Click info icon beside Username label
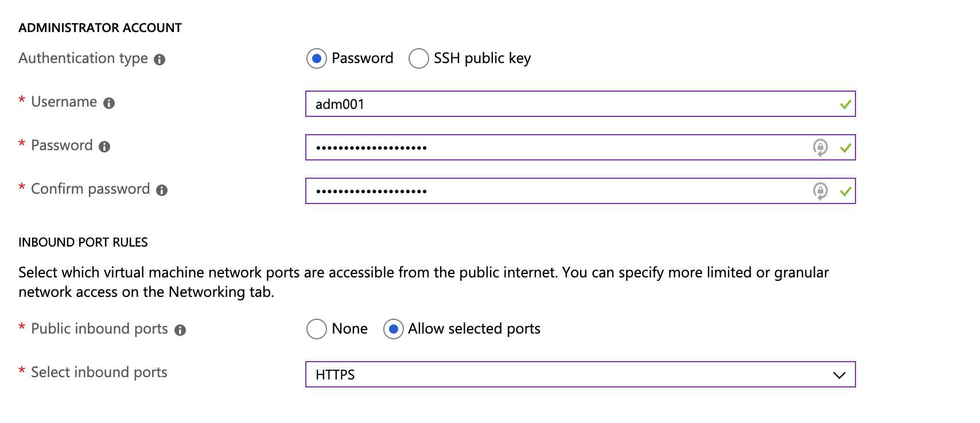This screenshot has width=980, height=423. point(109,103)
